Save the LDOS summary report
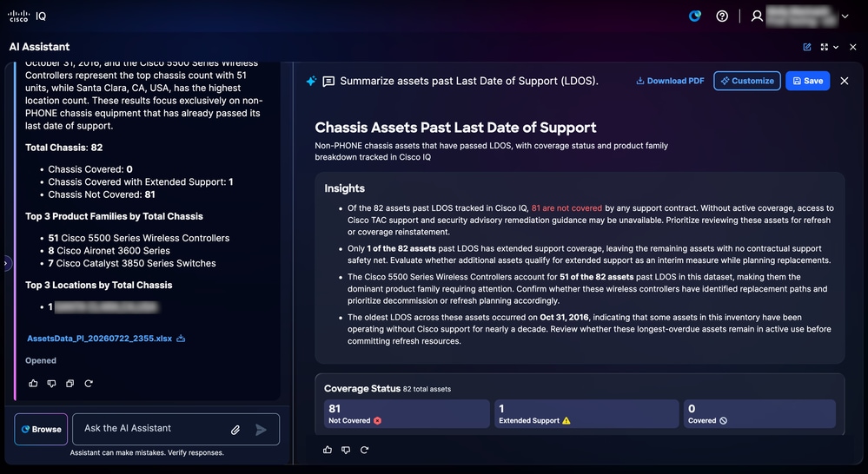The image size is (868, 474). (808, 81)
